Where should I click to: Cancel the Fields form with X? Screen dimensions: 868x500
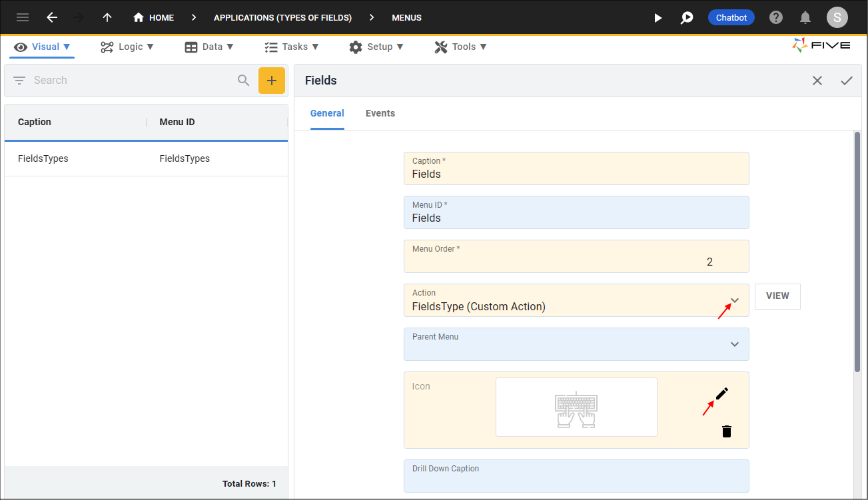tap(817, 81)
